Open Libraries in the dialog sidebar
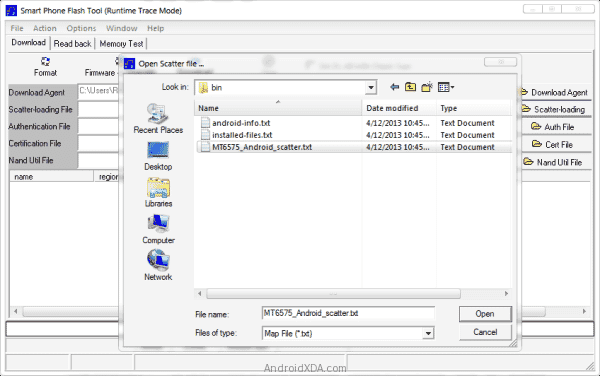 (x=158, y=192)
